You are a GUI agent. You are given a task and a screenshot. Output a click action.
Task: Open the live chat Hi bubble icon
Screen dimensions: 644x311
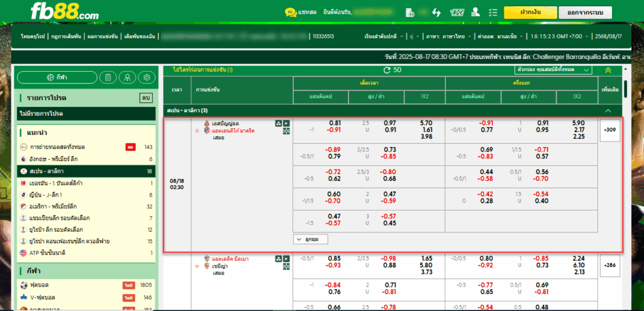pos(291,13)
